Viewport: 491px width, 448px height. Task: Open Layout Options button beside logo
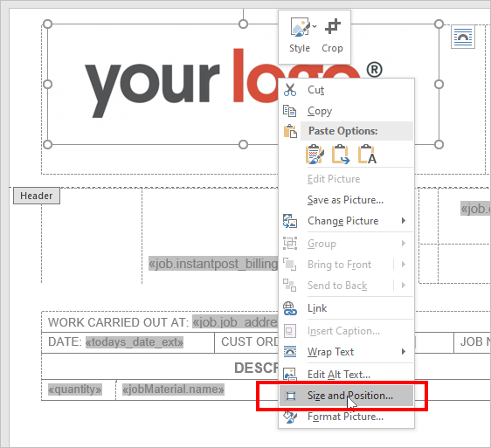tap(463, 38)
